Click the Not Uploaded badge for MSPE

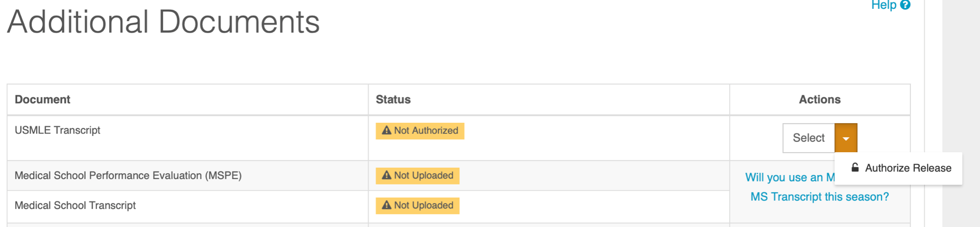coord(417,176)
